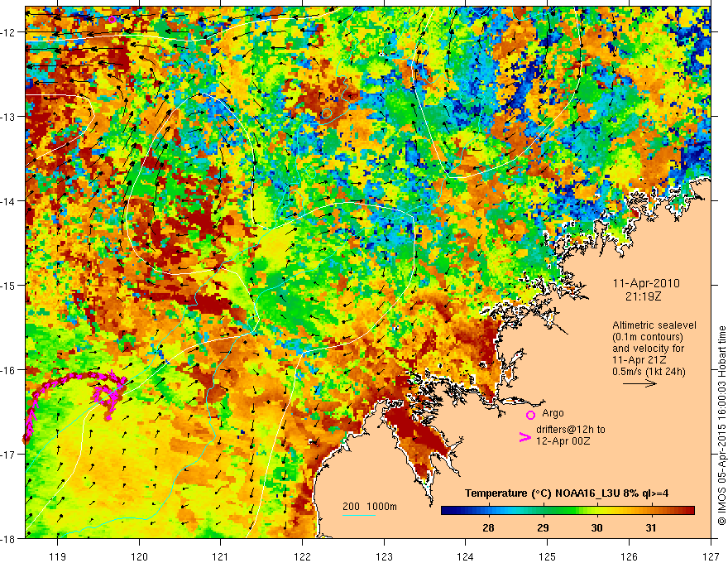Click the 'drifters@12h to' legend text
The width and height of the screenshot is (728, 563).
571,430
